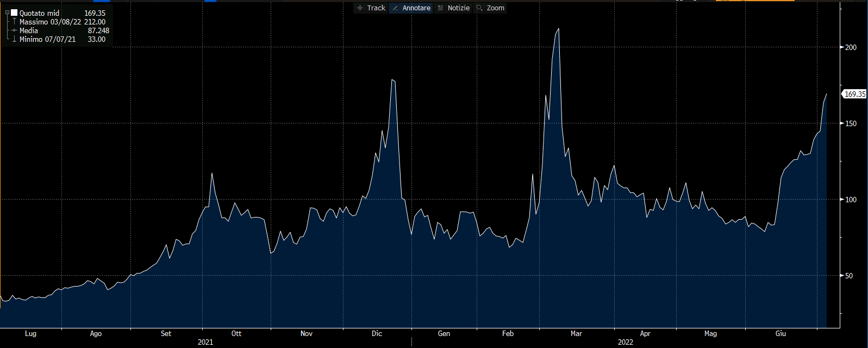Click the Gen month axis label

pyautogui.click(x=444, y=333)
